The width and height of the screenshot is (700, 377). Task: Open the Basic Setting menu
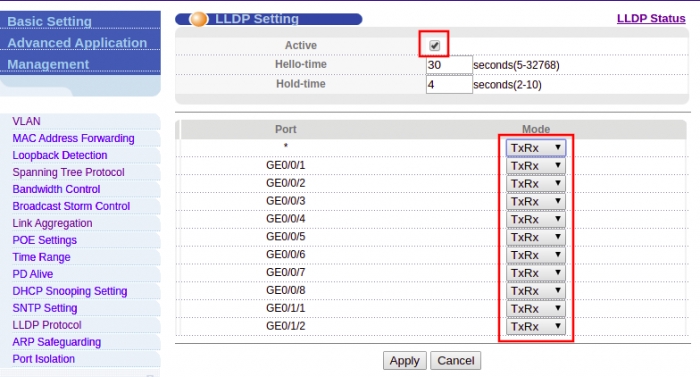(x=50, y=21)
